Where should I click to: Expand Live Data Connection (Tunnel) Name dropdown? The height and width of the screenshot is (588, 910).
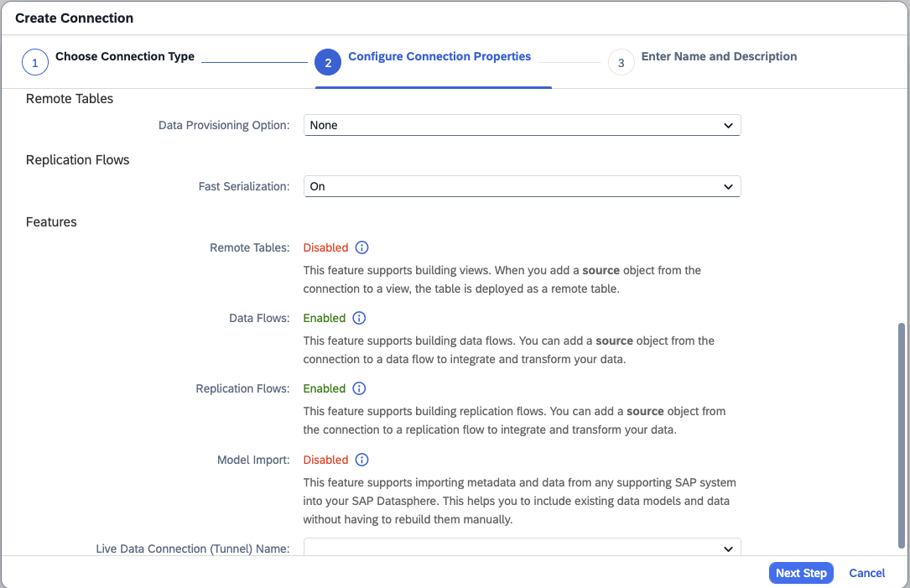(727, 548)
